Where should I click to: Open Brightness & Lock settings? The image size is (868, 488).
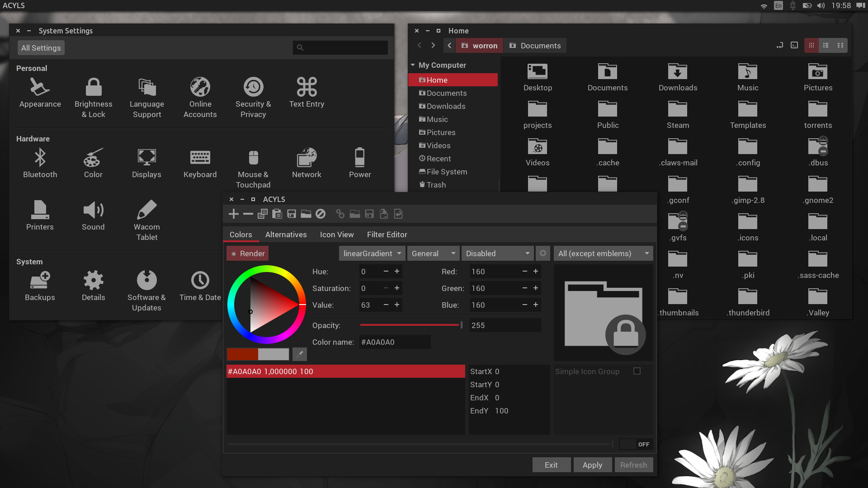(94, 98)
